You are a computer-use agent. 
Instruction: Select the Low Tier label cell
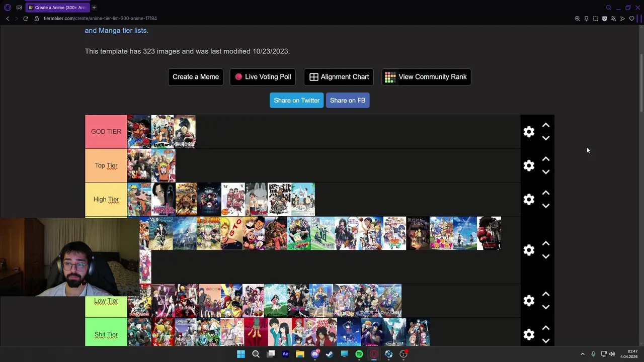[106, 301]
